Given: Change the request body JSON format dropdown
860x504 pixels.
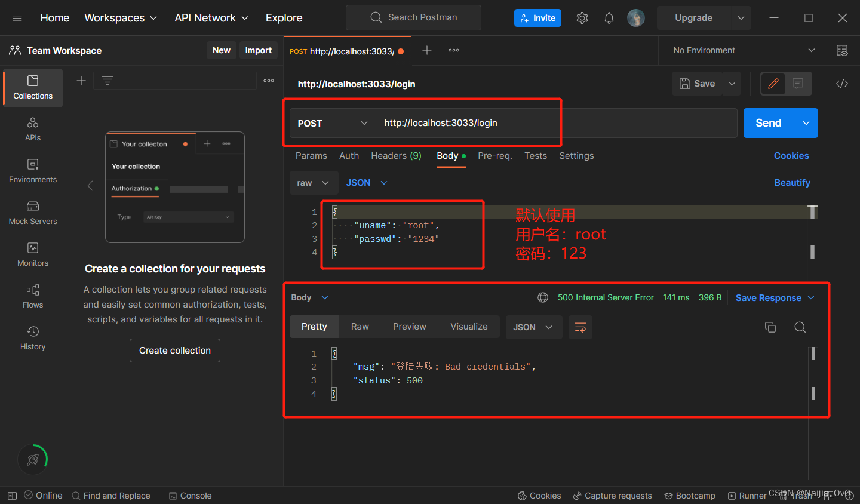Looking at the screenshot, I should [x=367, y=183].
